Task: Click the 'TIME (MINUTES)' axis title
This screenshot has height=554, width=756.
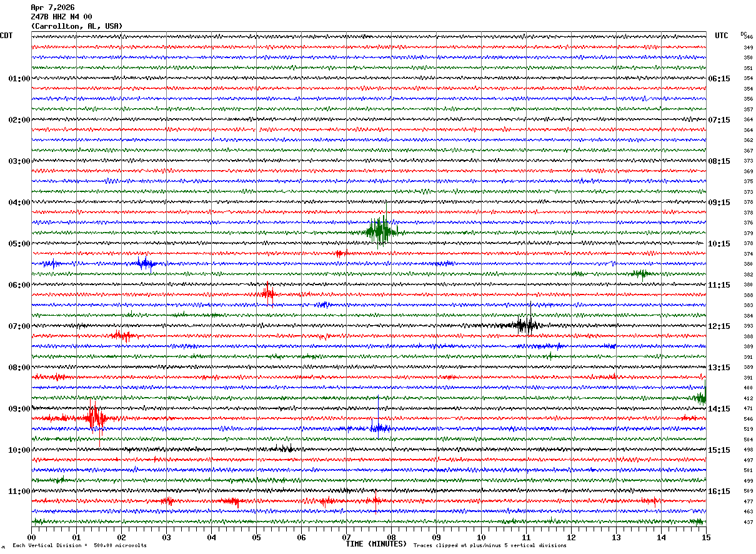Action: 376,544
